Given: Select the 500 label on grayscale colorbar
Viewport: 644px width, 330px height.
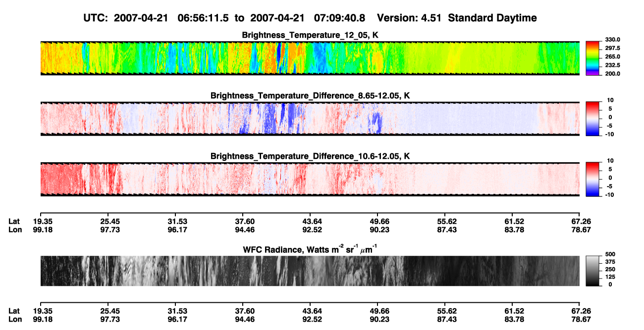Looking at the screenshot, I should pos(610,254).
